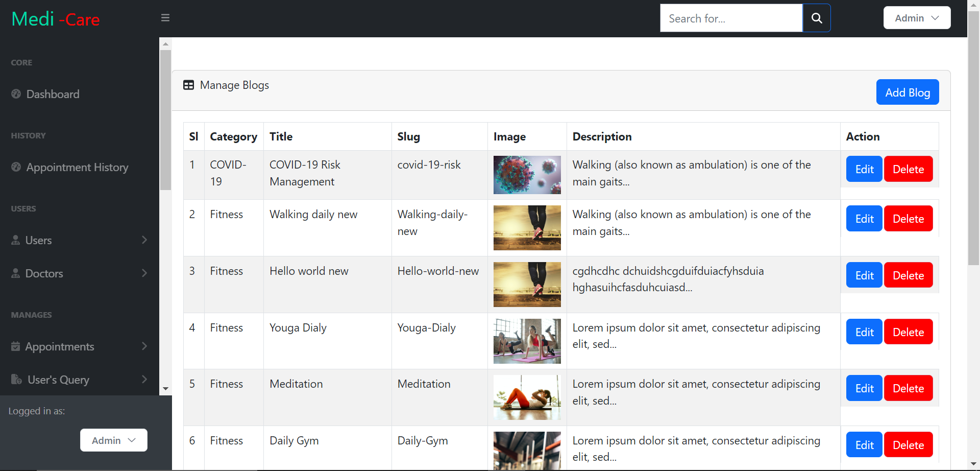
Task: Open the Admin dropdown under Logged in as
Action: point(113,440)
